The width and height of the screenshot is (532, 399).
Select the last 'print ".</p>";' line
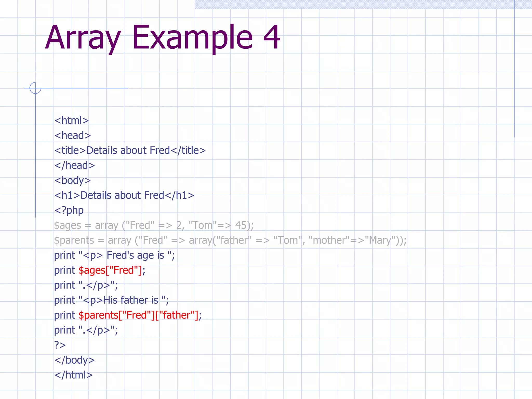(86, 330)
